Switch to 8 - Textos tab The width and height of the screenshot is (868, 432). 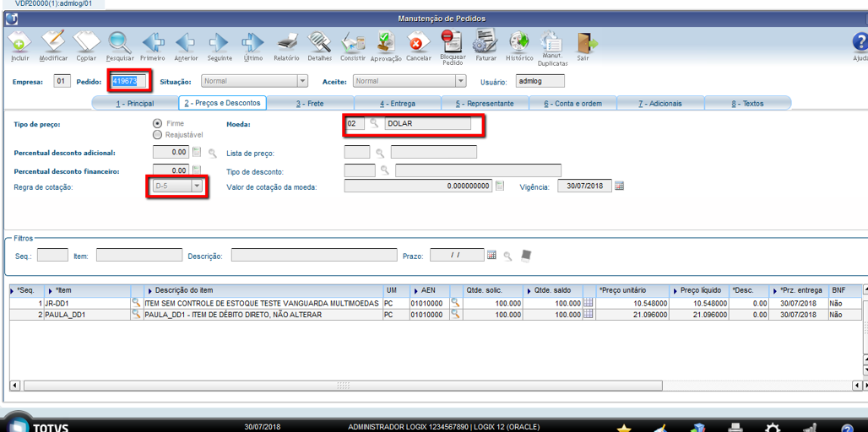(747, 103)
